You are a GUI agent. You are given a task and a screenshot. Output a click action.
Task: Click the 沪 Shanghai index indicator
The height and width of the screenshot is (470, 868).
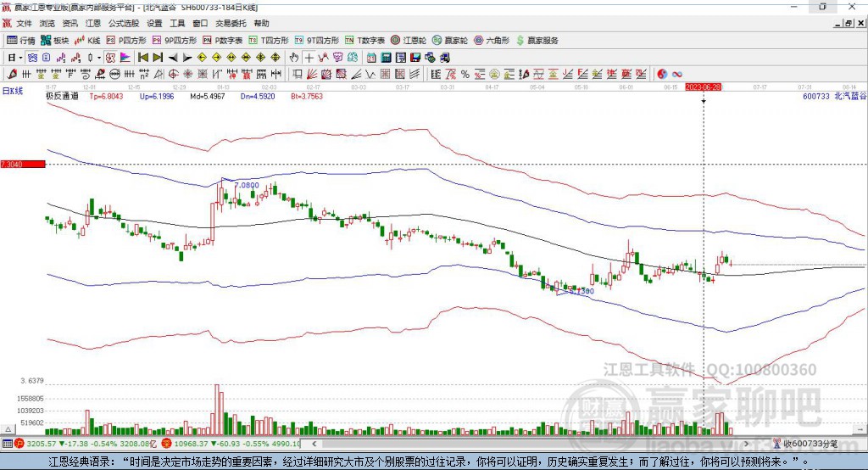click(19, 444)
